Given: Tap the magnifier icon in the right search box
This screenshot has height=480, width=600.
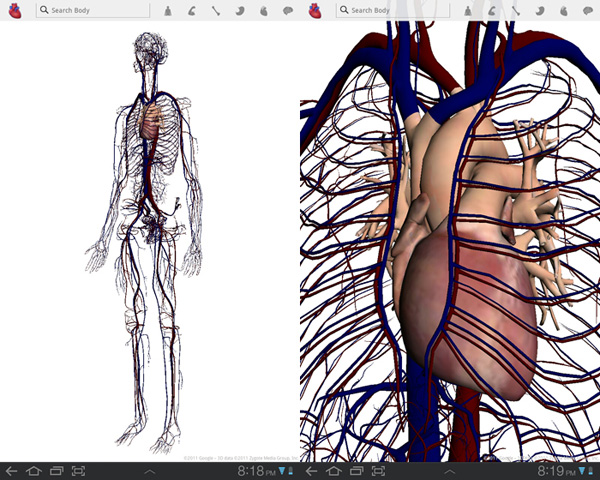Looking at the screenshot, I should tap(344, 10).
